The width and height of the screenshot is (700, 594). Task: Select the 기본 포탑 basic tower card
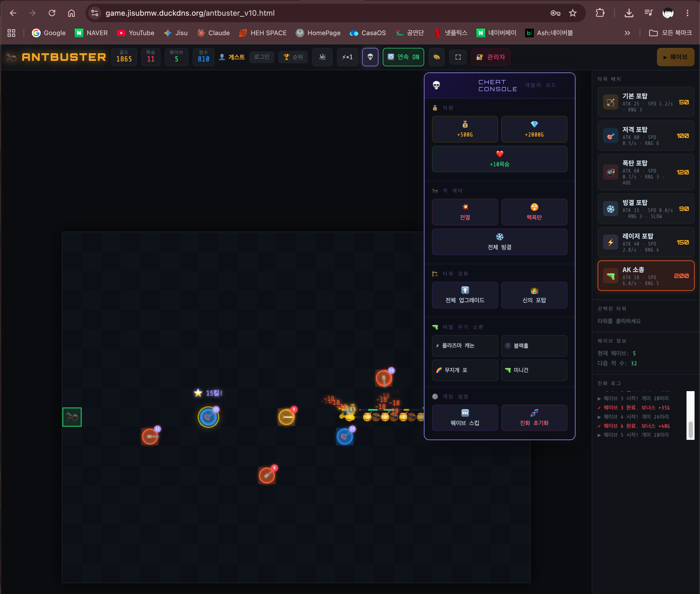(646, 102)
